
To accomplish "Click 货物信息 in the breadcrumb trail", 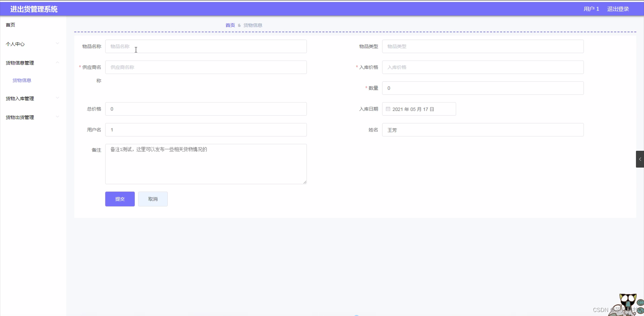I will click(x=253, y=25).
